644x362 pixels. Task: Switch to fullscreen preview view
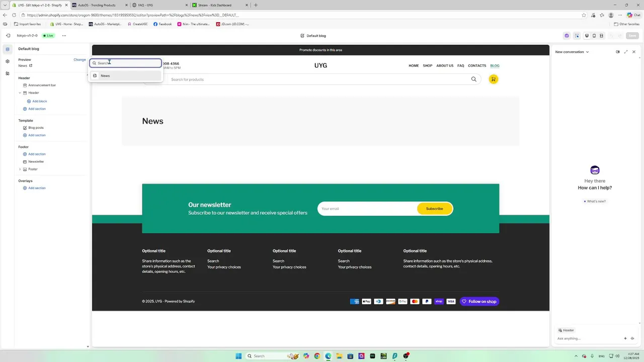(x=601, y=36)
